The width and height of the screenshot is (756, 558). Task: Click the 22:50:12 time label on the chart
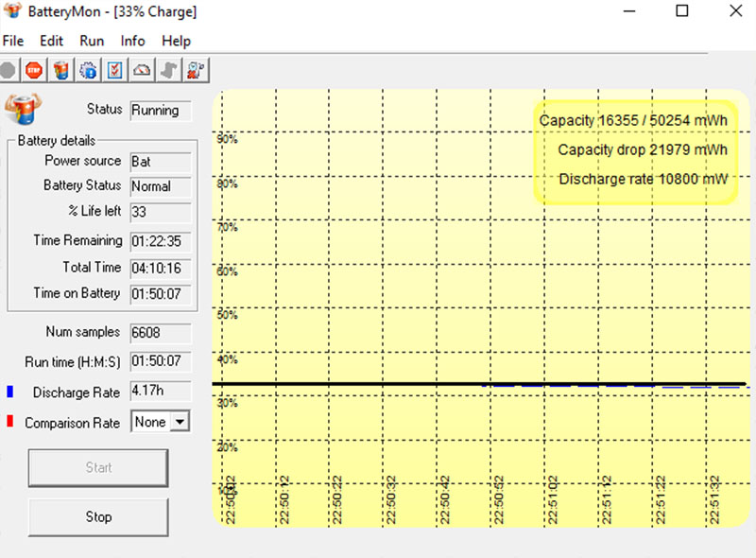(284, 500)
